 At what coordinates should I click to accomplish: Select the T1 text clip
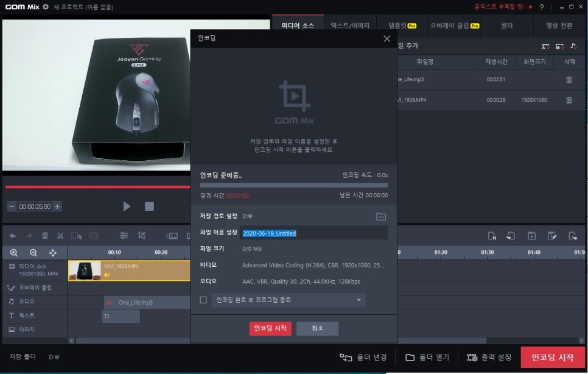pyautogui.click(x=121, y=316)
